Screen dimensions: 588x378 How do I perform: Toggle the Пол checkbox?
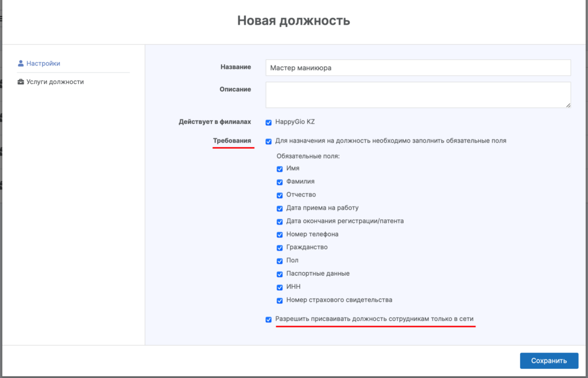coord(280,261)
